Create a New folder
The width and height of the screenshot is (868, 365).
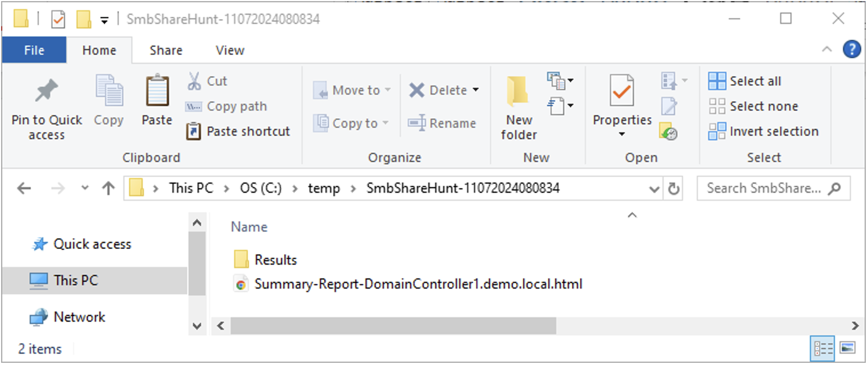point(519,107)
